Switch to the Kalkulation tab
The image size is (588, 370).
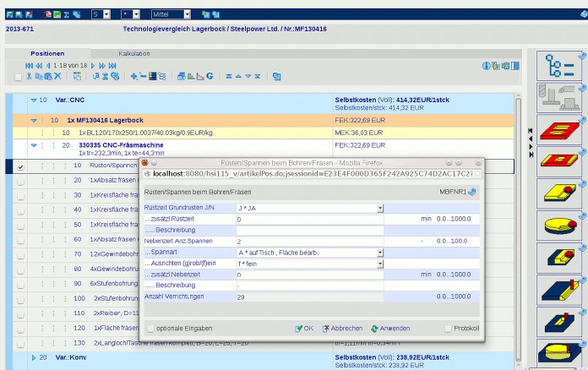133,53
